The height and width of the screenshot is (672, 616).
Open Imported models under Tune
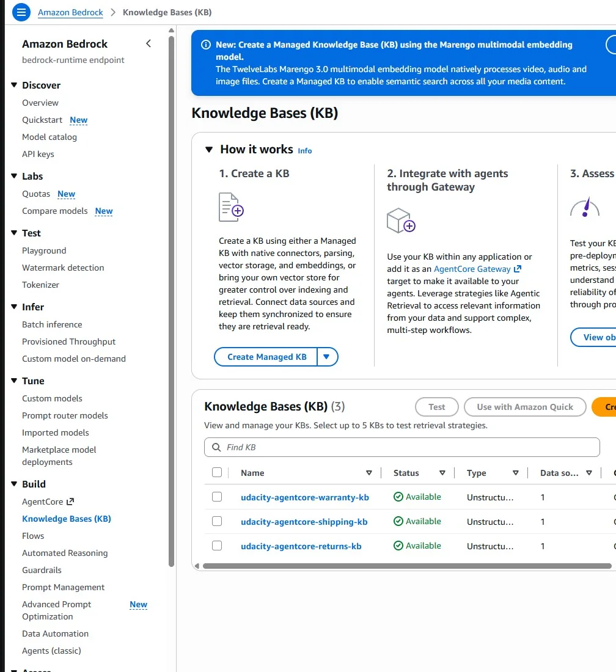55,433
